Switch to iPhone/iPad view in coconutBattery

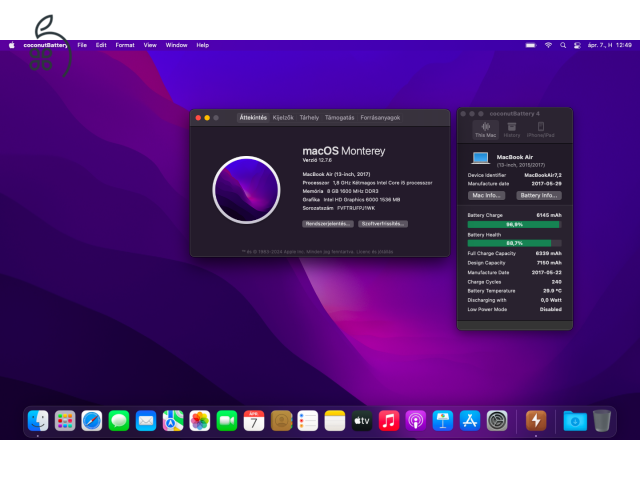[x=540, y=130]
